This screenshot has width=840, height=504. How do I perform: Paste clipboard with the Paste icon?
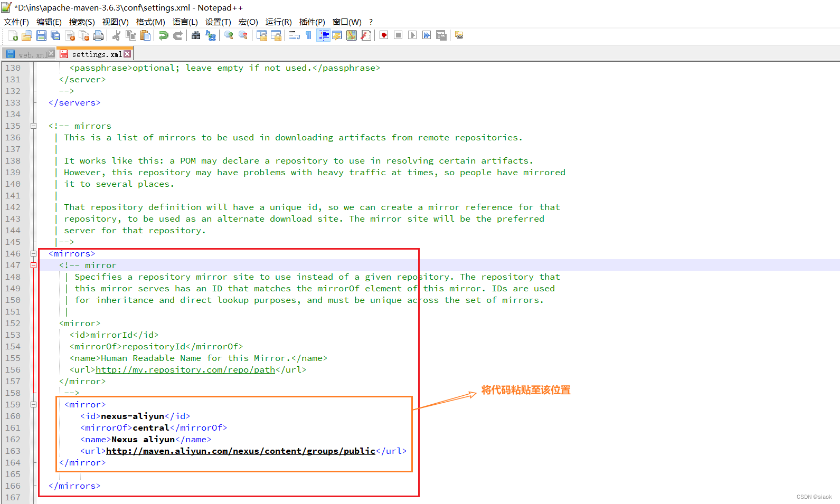point(145,35)
